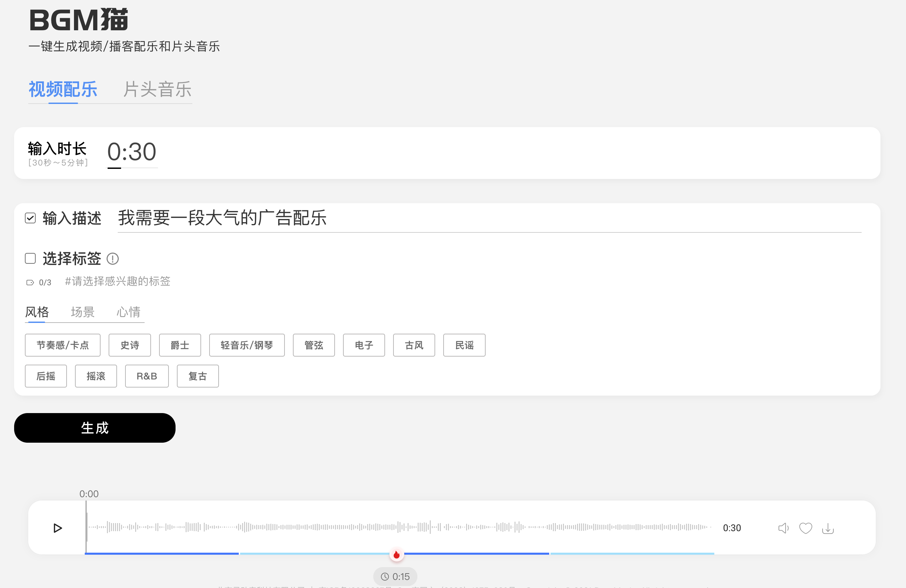906x588 pixels.
Task: Click the 0:15 time marker pill
Action: (395, 577)
